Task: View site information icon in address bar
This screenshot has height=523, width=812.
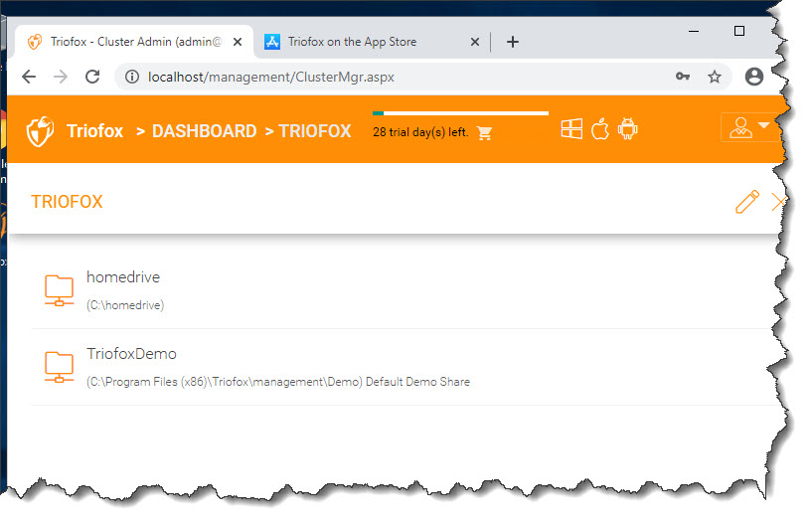Action: click(132, 77)
